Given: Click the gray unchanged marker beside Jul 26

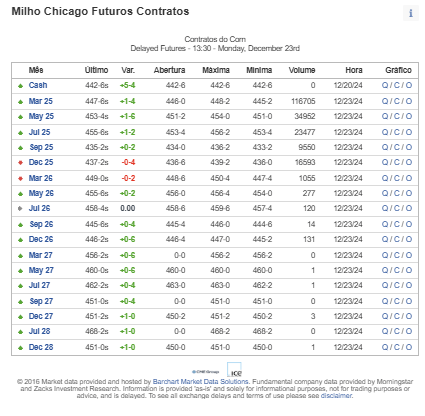Looking at the screenshot, I should click(21, 209).
